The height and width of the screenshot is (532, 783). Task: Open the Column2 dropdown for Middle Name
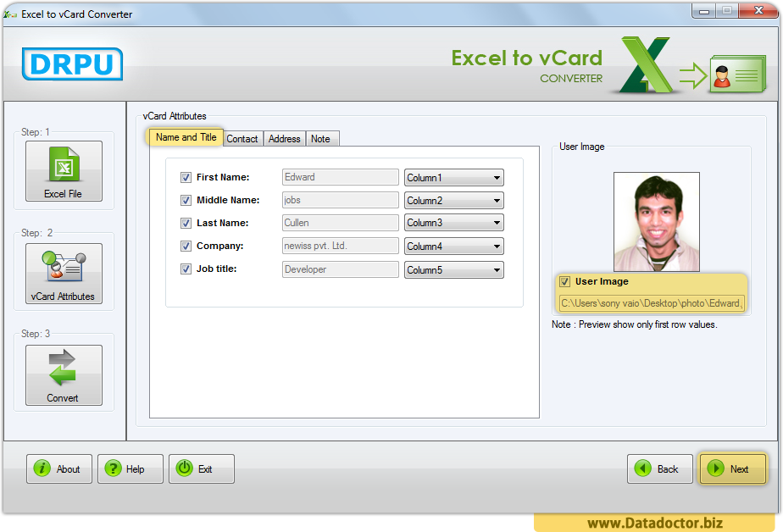pos(454,201)
